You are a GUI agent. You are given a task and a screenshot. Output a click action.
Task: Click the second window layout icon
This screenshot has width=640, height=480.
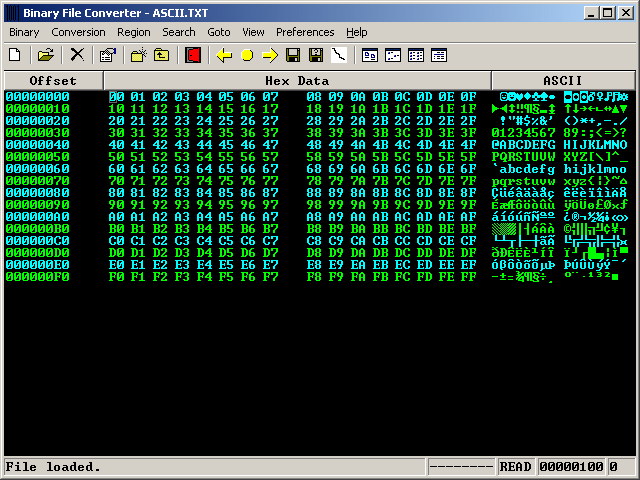(x=393, y=55)
